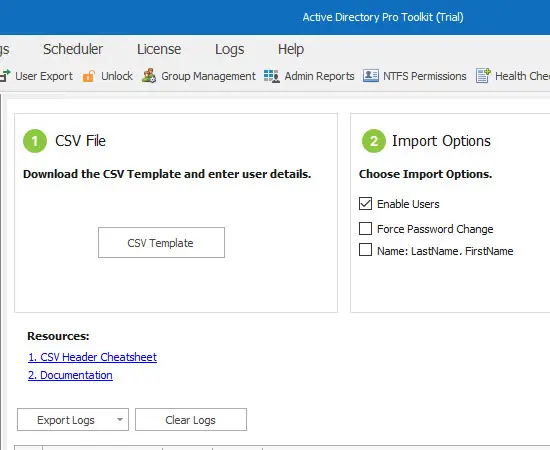Open the Help menu
This screenshot has height=450, width=550.
[291, 49]
